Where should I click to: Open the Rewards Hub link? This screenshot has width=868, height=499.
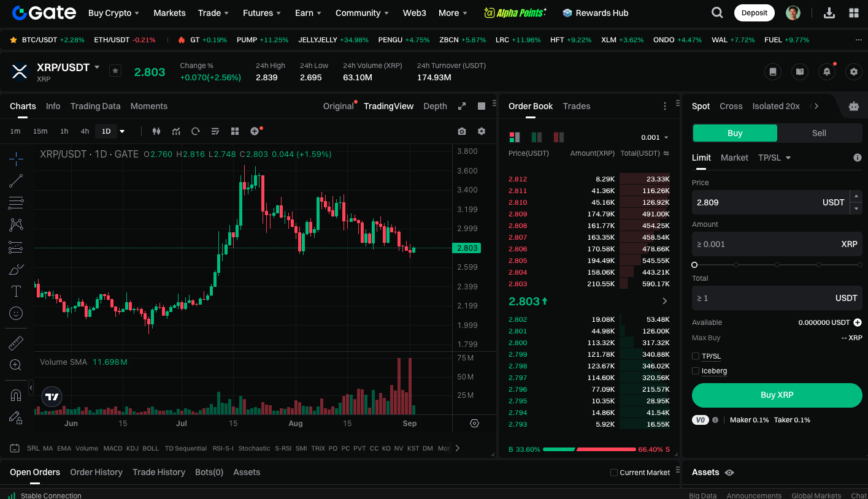coord(595,13)
